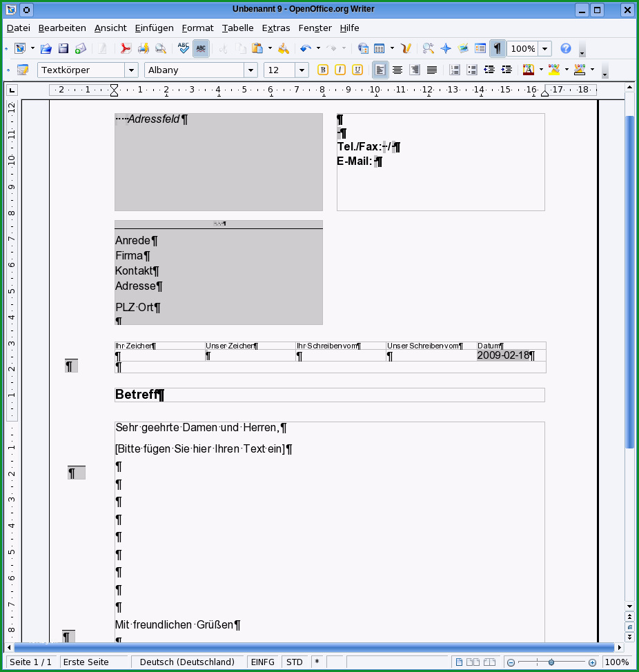639x672 pixels.
Task: Apply font color
Action: [529, 70]
